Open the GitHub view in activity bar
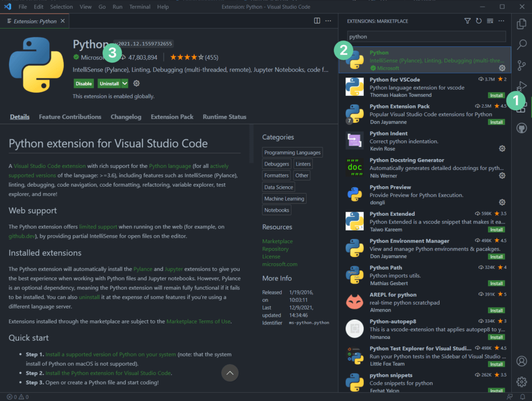This screenshot has height=401, width=532. pyautogui.click(x=522, y=128)
